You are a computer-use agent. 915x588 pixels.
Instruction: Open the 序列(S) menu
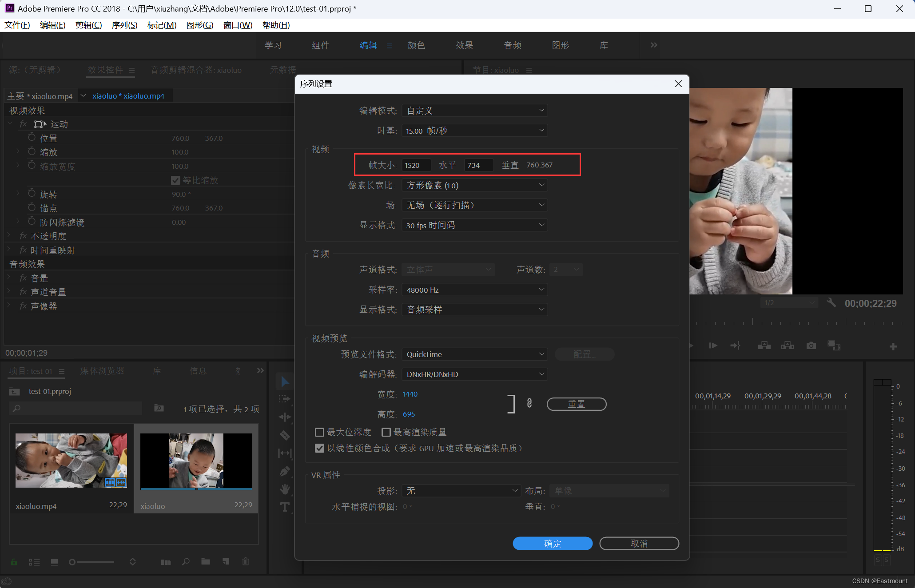pos(124,25)
